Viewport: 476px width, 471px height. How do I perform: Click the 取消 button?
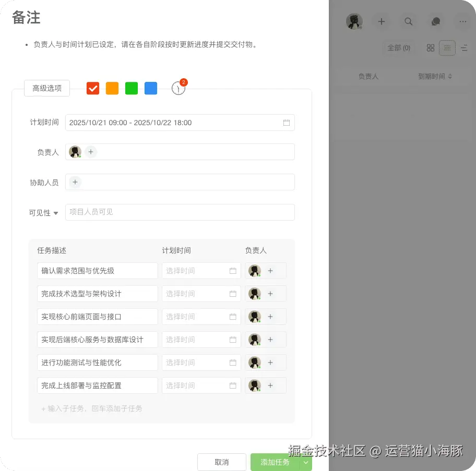[x=222, y=462]
